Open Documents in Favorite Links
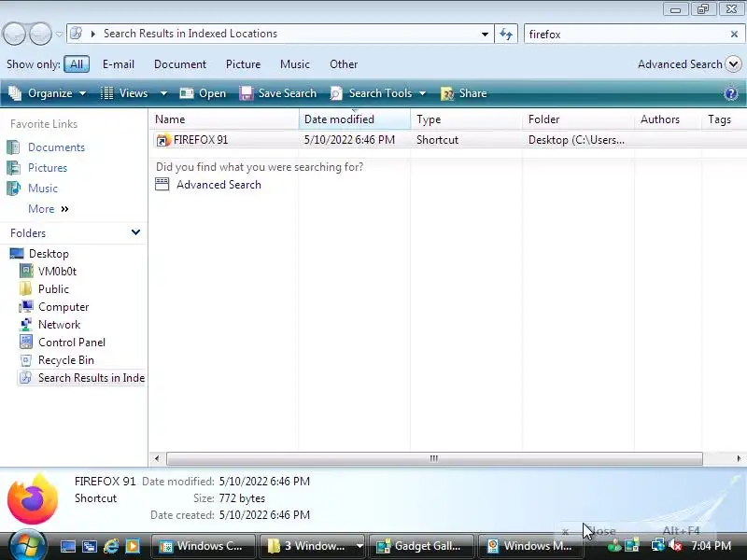This screenshot has height=560, width=747. coord(56,147)
